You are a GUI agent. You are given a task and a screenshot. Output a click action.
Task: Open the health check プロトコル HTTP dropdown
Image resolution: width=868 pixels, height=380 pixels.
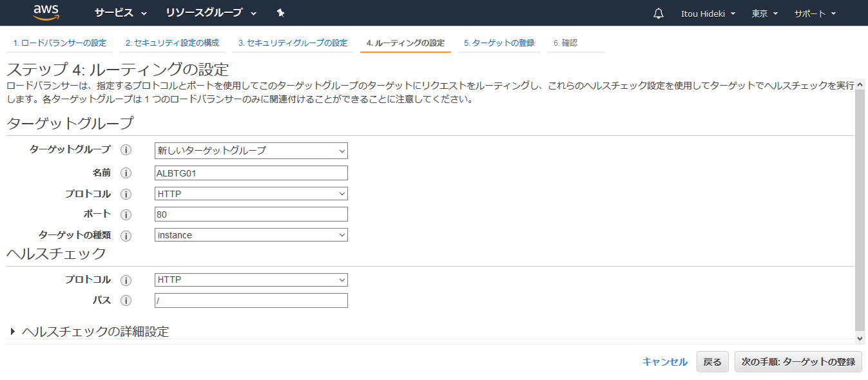[x=251, y=280]
